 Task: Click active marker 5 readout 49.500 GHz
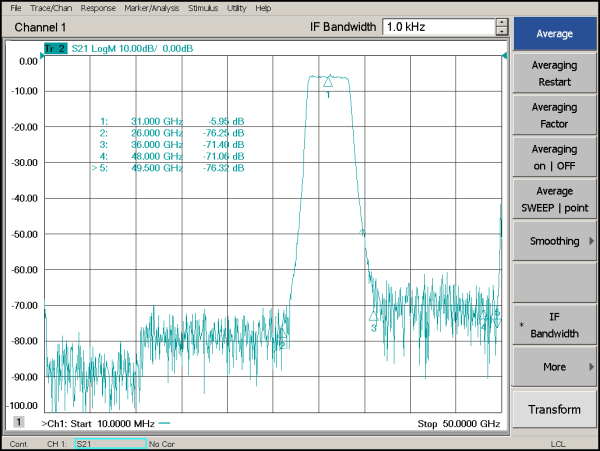pos(168,168)
